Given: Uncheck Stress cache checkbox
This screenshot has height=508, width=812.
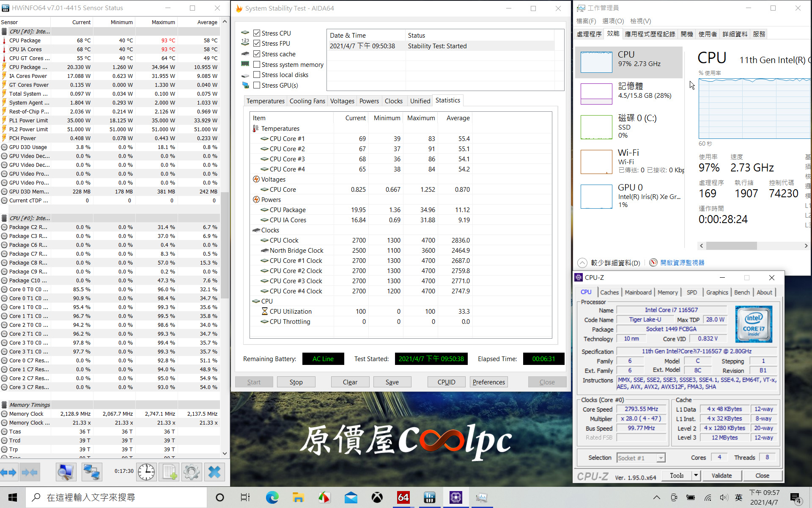Looking at the screenshot, I should tap(257, 54).
